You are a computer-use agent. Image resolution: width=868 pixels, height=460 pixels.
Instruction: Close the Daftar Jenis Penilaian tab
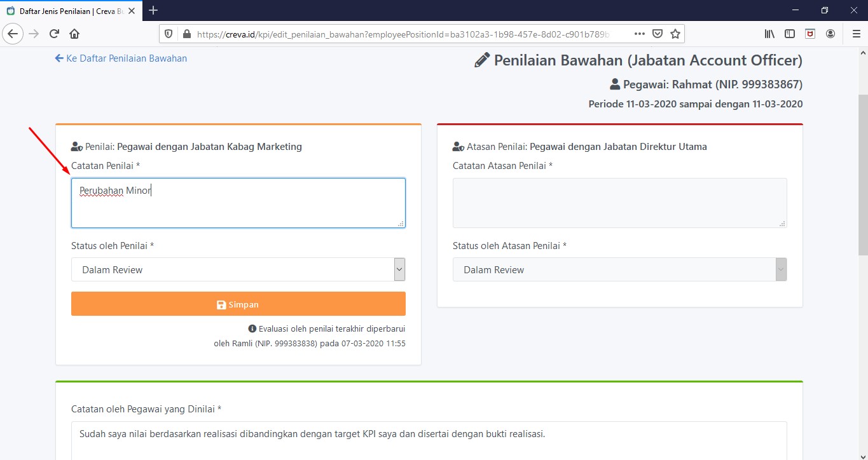click(132, 11)
